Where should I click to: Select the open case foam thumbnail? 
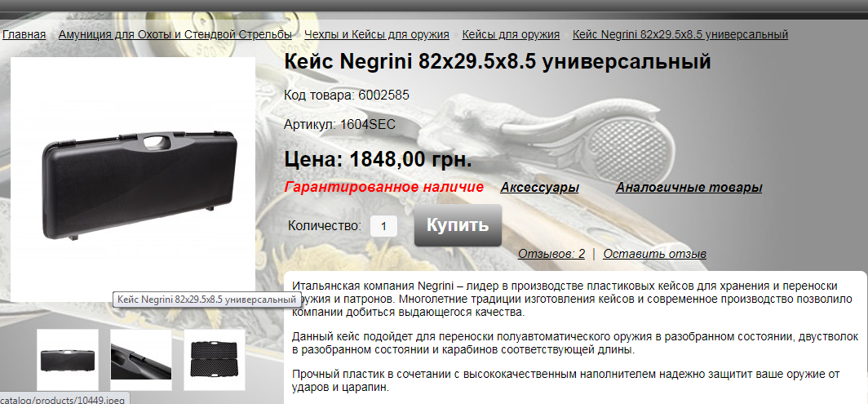pos(215,360)
